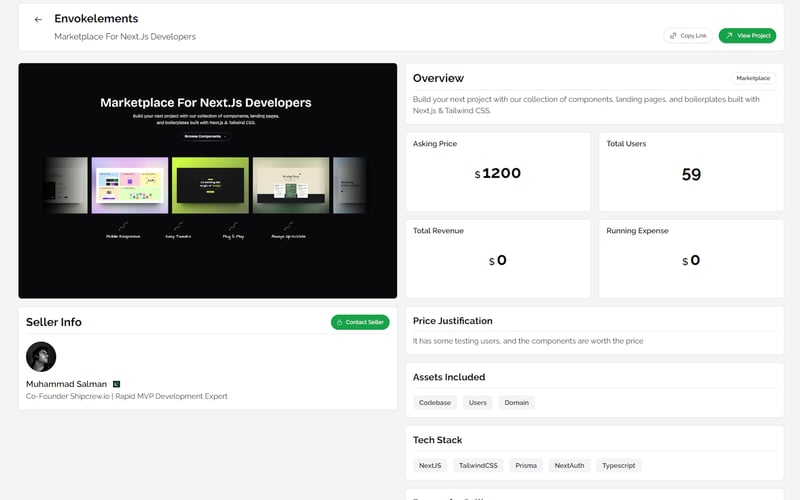Click the Seller Info heading
This screenshot has height=500, width=800.
click(54, 322)
